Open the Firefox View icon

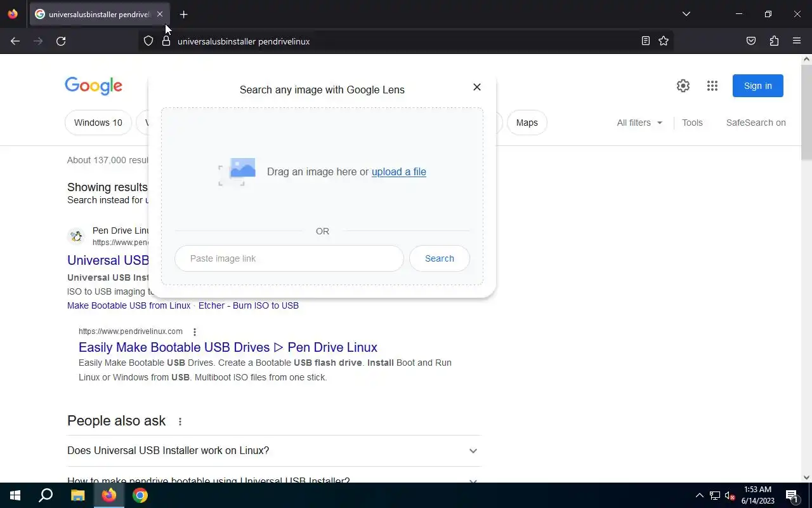click(13, 14)
